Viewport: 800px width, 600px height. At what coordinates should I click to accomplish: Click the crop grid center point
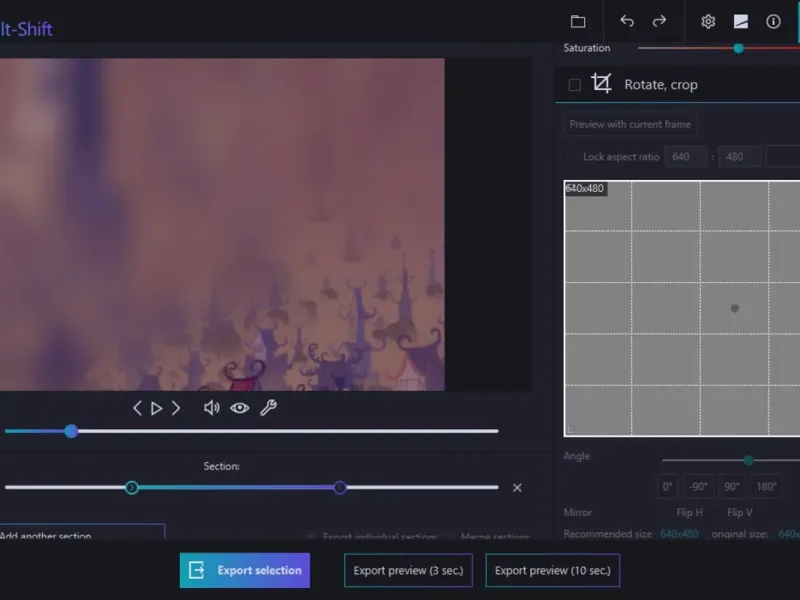click(735, 308)
